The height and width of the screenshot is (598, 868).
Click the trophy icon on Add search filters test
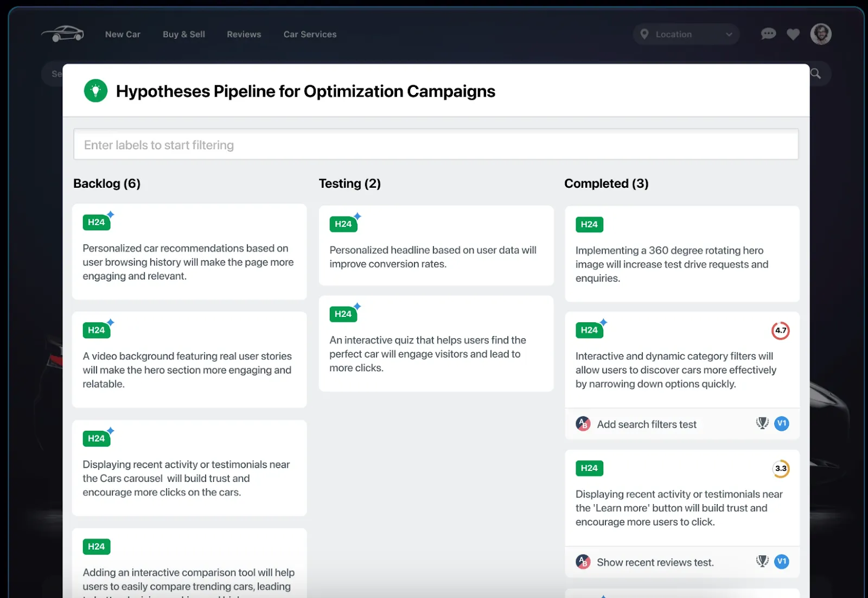pos(762,424)
